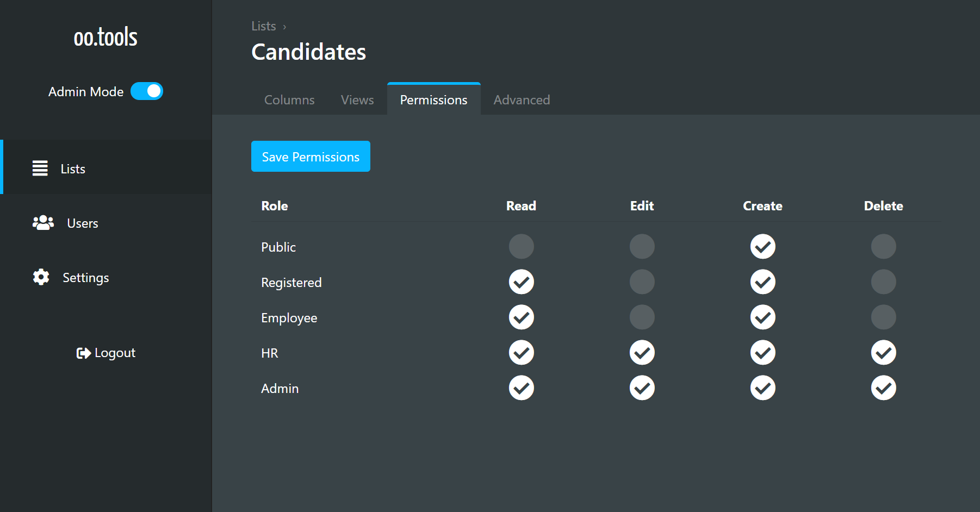Viewport: 980px width, 512px height.
Task: Enable Edit permission for Registered role
Action: [x=642, y=282]
